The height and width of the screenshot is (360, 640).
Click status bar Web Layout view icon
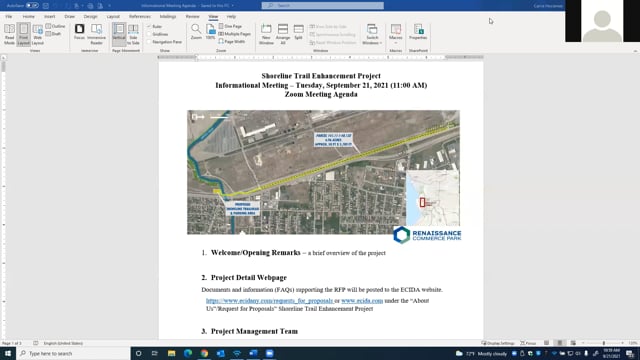click(x=573, y=343)
